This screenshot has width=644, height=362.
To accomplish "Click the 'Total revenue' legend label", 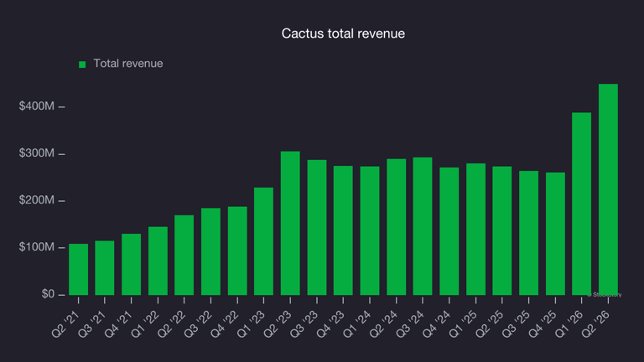I will 128,64.
